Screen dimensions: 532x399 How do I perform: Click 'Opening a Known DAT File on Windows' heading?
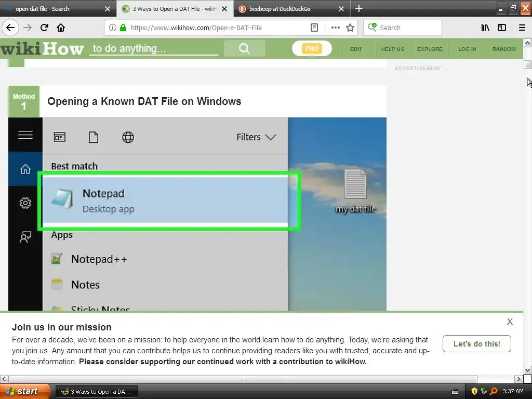(x=144, y=101)
